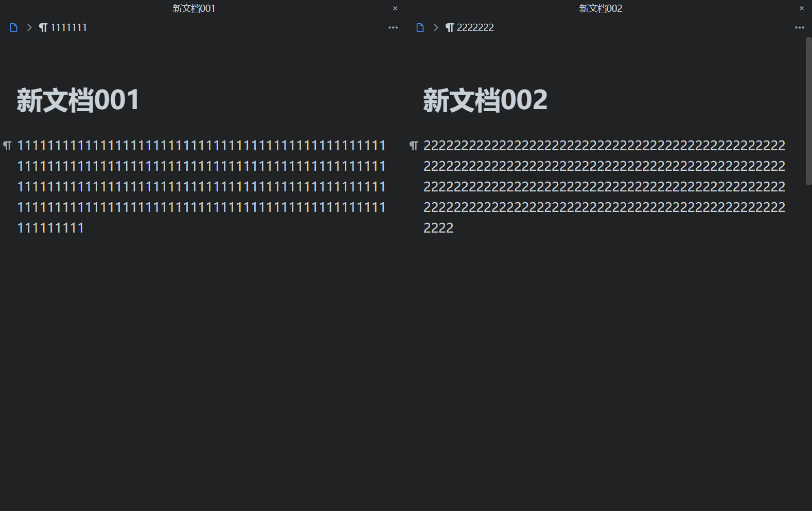Select the 1111111 paragraph breadcrumb item
The height and width of the screenshot is (511, 812).
coord(63,28)
